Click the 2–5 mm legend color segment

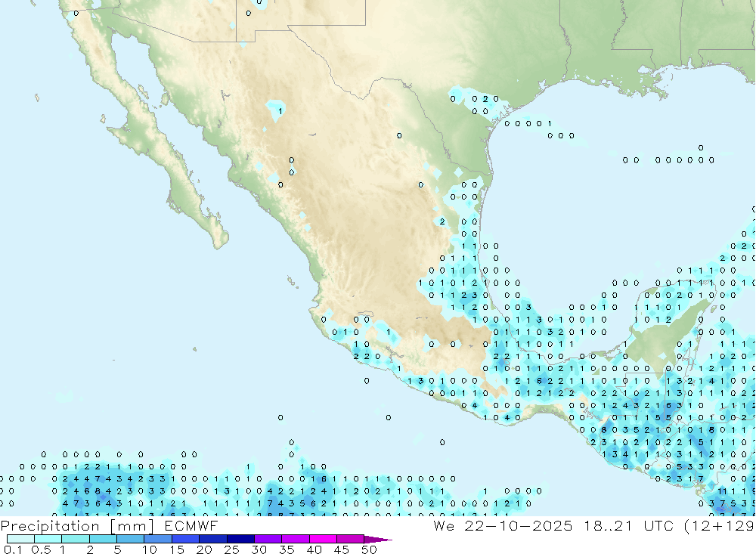[103, 539]
